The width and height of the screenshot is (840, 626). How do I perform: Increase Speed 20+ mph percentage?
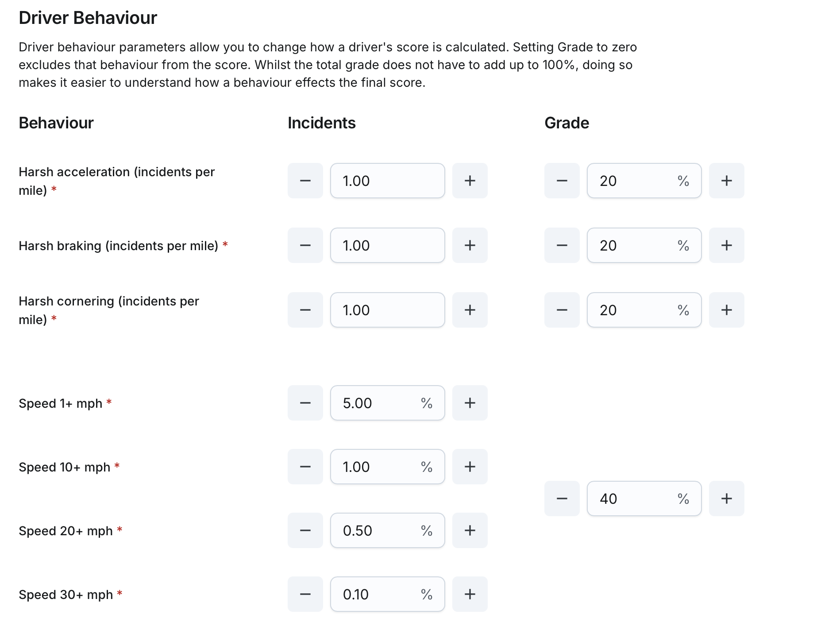pos(470,530)
